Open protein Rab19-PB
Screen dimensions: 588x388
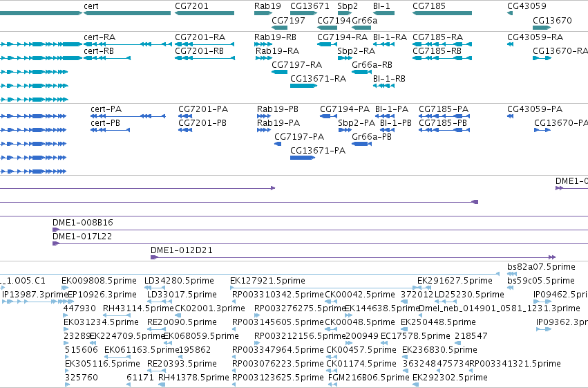click(278, 109)
